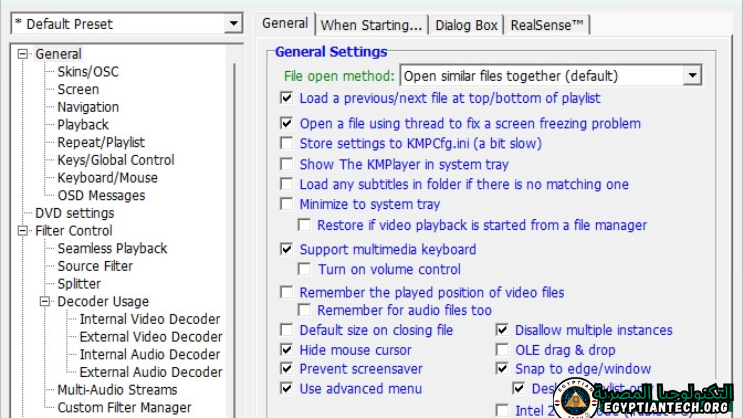The image size is (743, 418).
Task: Select Repeat/Playlist tree item
Action: 101,142
